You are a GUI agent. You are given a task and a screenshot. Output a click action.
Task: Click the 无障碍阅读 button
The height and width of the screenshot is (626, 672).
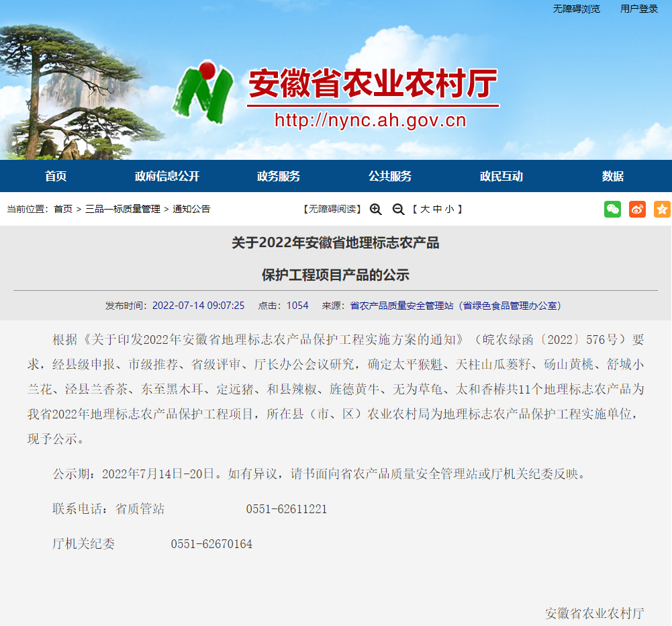pyautogui.click(x=332, y=210)
